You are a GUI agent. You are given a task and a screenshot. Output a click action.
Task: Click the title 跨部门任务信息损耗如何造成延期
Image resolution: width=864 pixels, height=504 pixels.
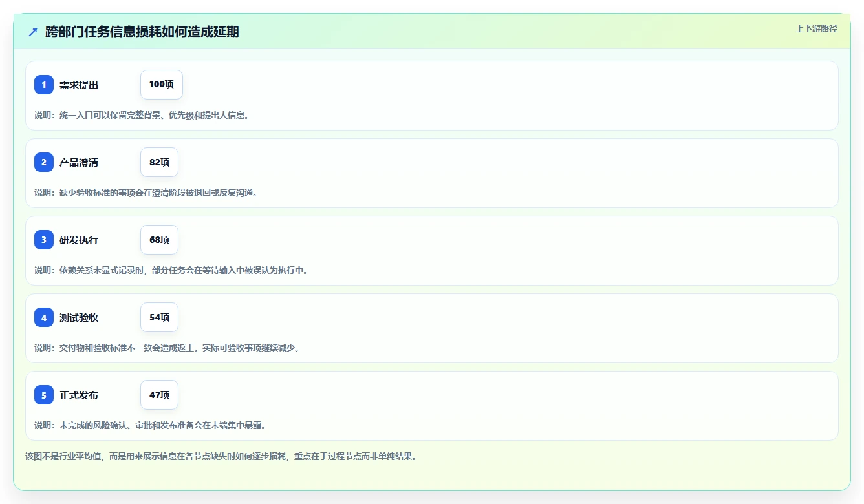pyautogui.click(x=142, y=32)
